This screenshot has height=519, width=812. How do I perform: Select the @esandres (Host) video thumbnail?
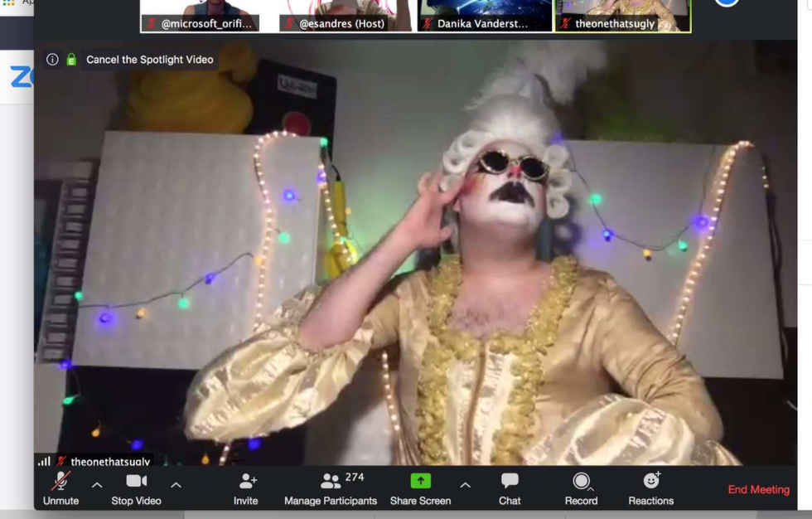pos(346,15)
